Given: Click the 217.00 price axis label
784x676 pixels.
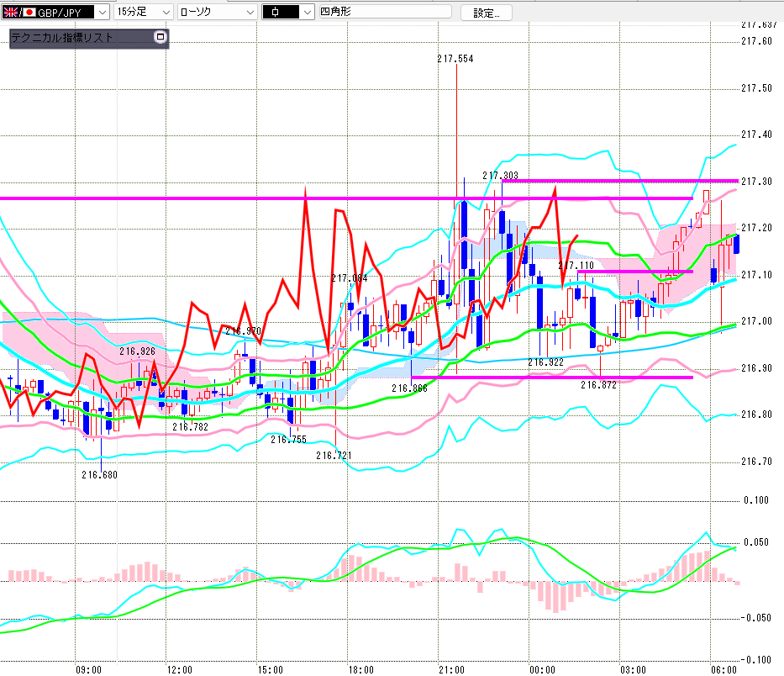Looking at the screenshot, I should [x=756, y=320].
